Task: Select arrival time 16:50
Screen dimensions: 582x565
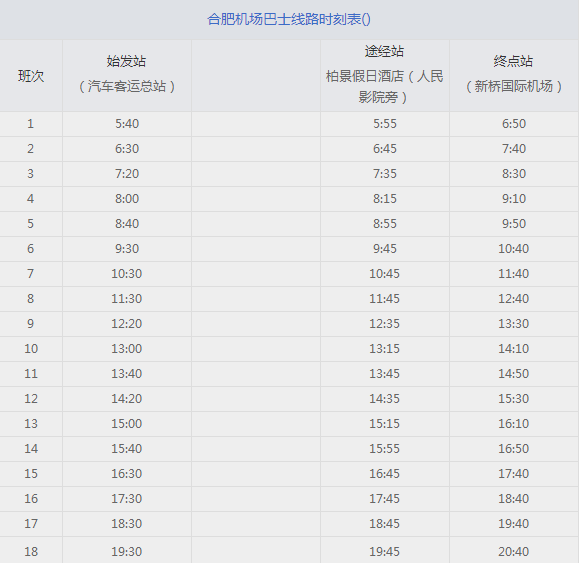Action: tap(513, 449)
